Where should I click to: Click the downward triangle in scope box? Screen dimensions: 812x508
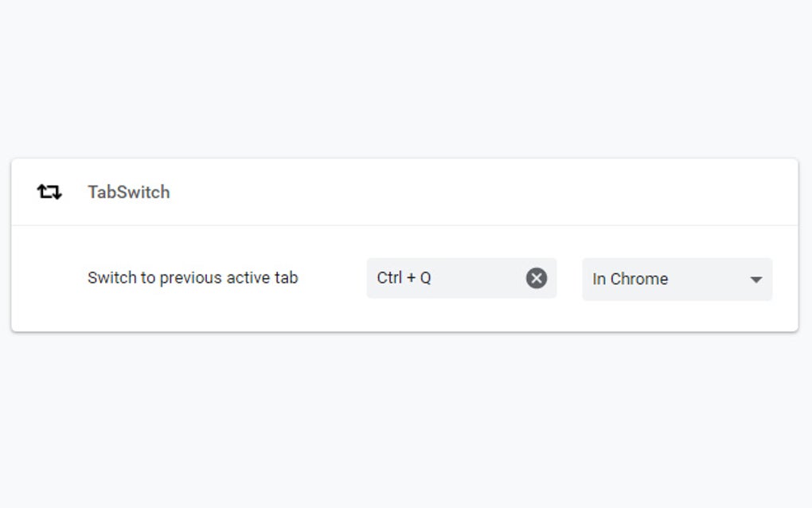coord(755,279)
